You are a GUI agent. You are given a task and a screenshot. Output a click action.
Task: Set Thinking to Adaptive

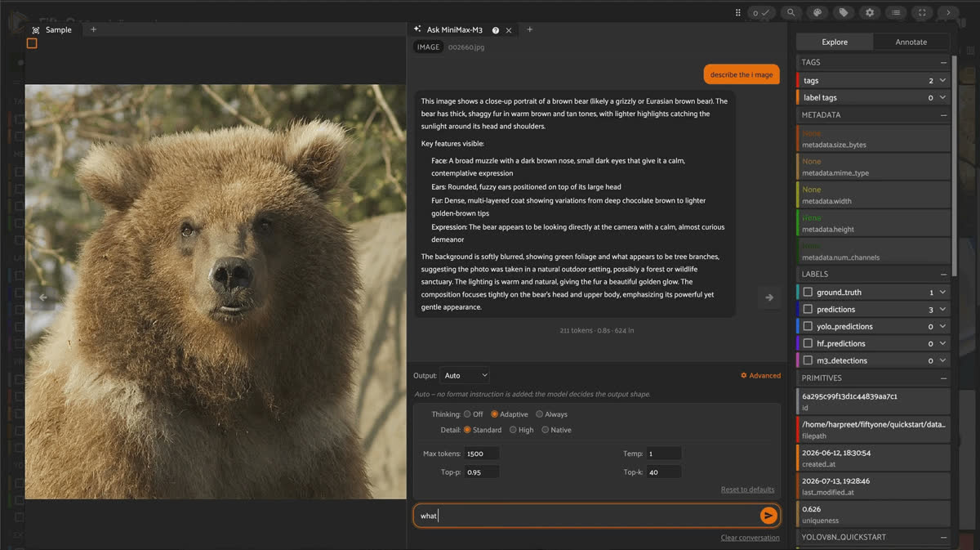494,414
